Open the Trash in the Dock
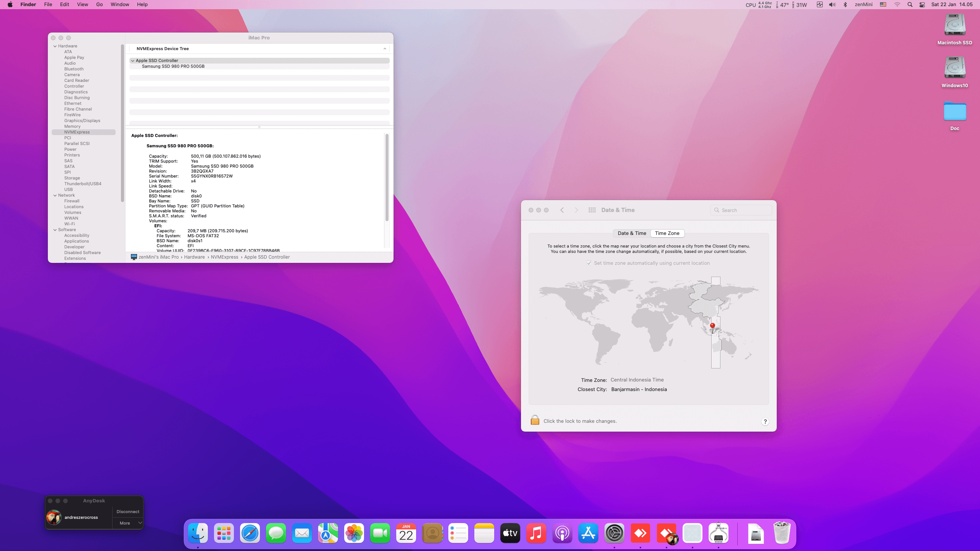Image resolution: width=980 pixels, height=551 pixels. click(782, 533)
